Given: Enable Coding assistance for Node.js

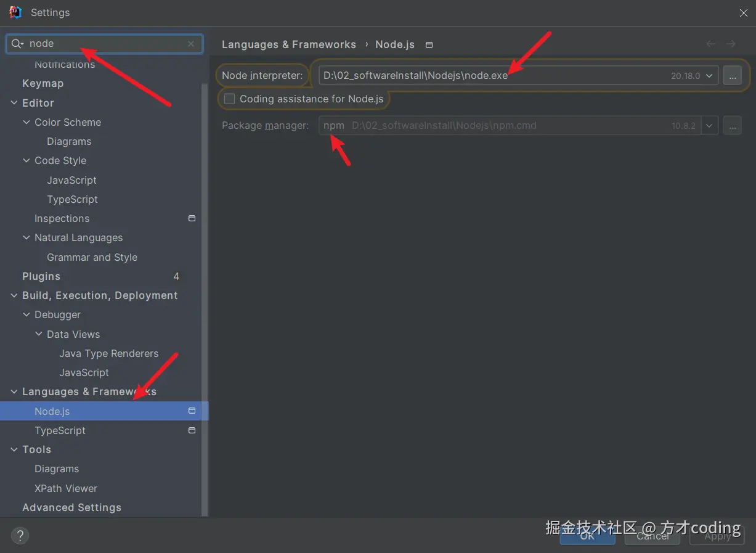Looking at the screenshot, I should pyautogui.click(x=230, y=99).
